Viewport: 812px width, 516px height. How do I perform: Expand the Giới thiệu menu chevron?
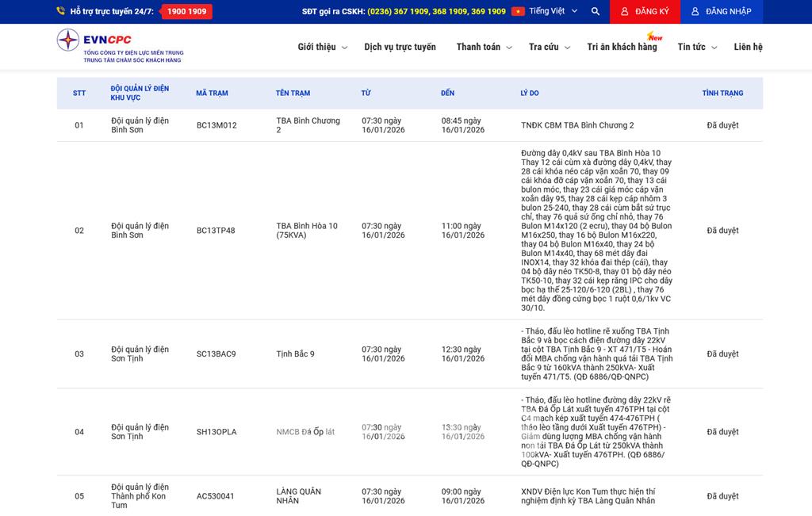coord(344,48)
